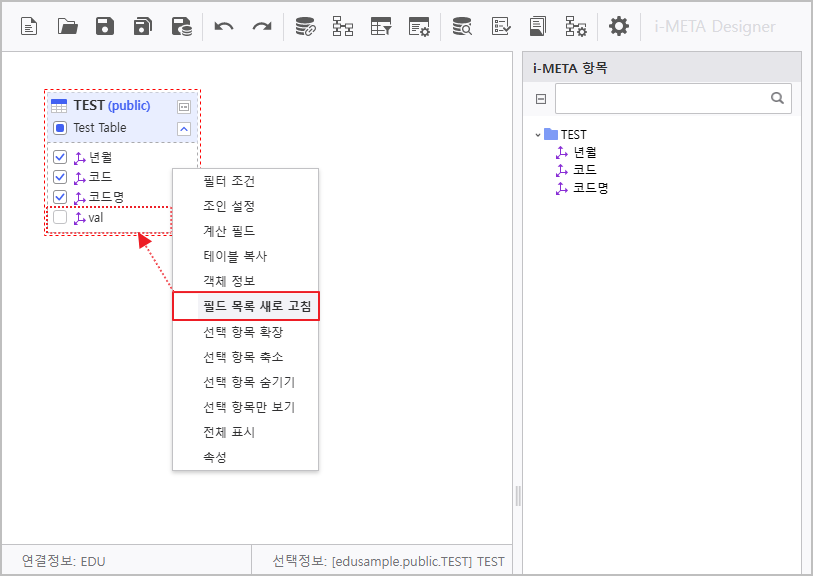Click the i-META 항목 panel header
Viewport: 813px width, 576px height.
pos(662,68)
